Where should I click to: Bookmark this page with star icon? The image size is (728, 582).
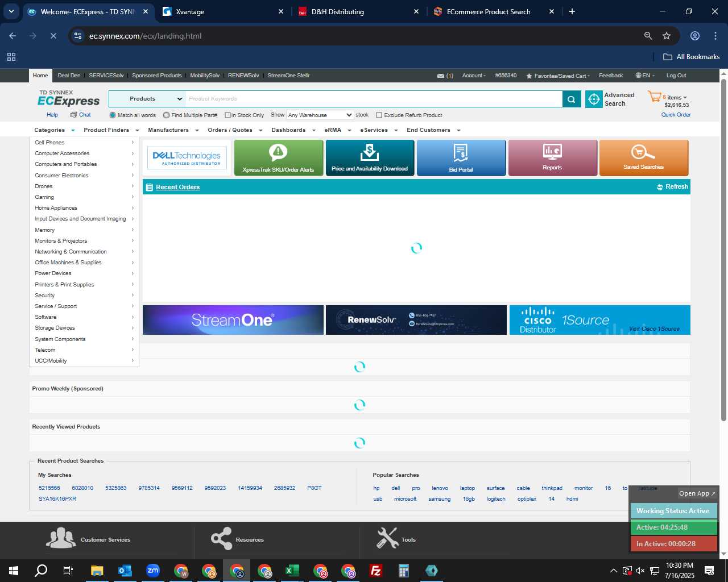(667, 36)
